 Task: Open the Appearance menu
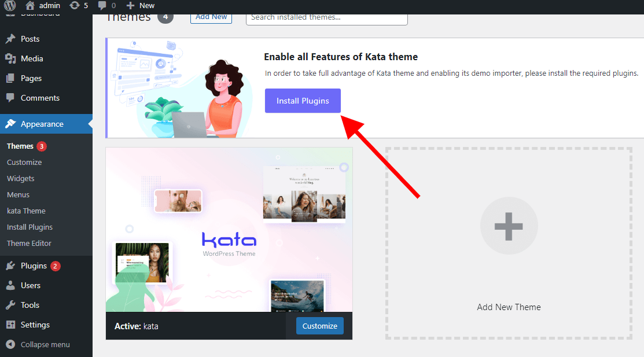(x=46, y=124)
